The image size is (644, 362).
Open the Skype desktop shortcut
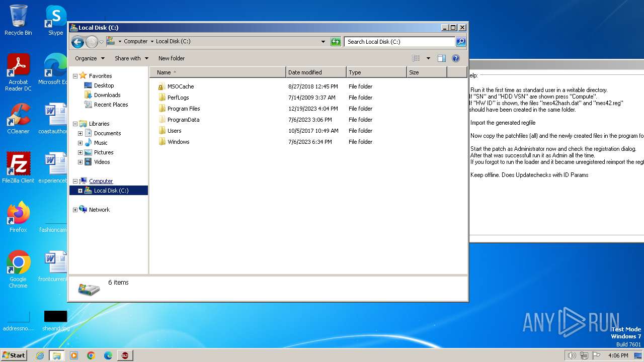[x=56, y=20]
